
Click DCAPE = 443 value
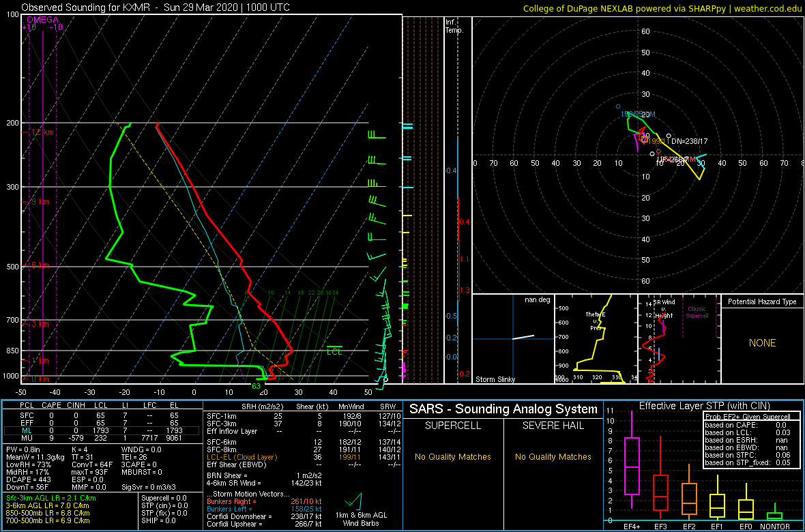[29, 480]
